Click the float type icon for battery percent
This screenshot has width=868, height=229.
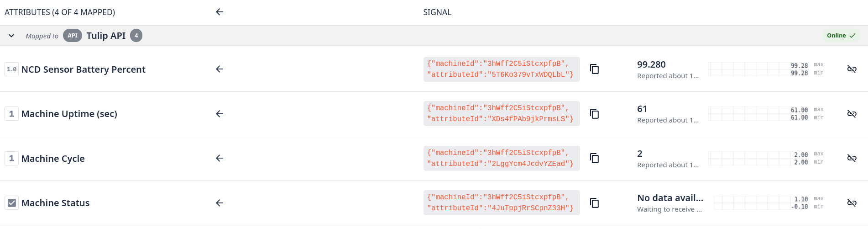(x=12, y=69)
